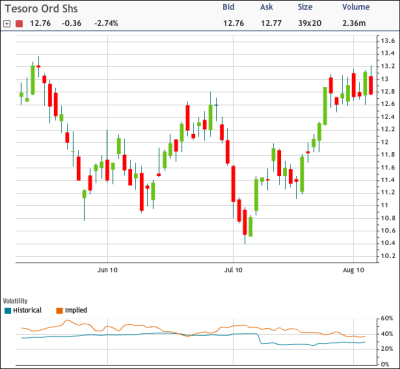Click the Bid column header
400x369 pixels.
click(x=228, y=7)
